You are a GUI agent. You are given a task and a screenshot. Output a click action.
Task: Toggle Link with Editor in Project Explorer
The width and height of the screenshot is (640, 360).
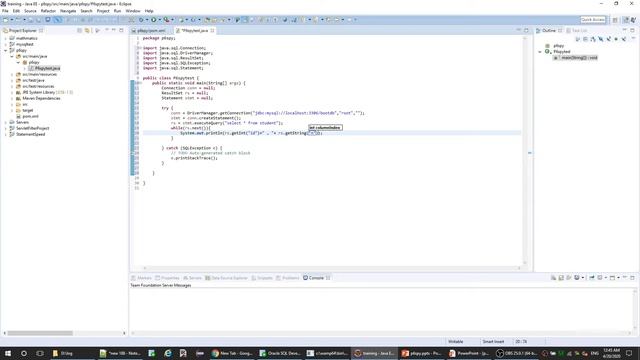point(87,31)
